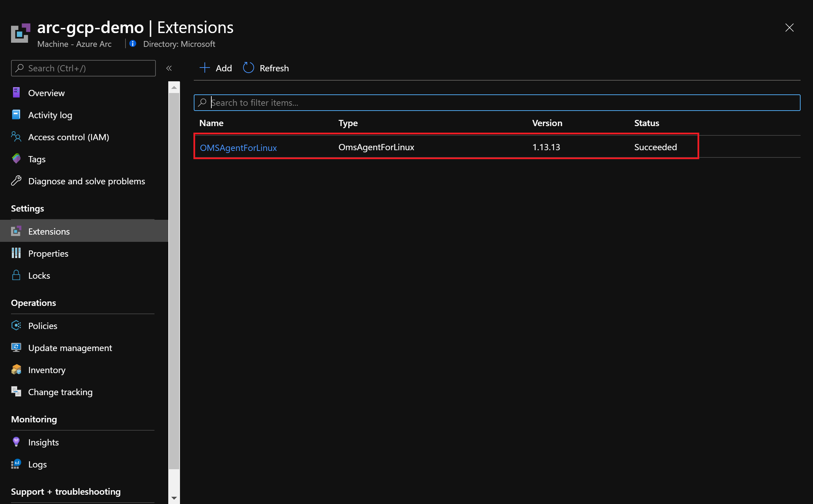
Task: Click the Extensions puzzle icon in sidebar
Action: click(16, 231)
